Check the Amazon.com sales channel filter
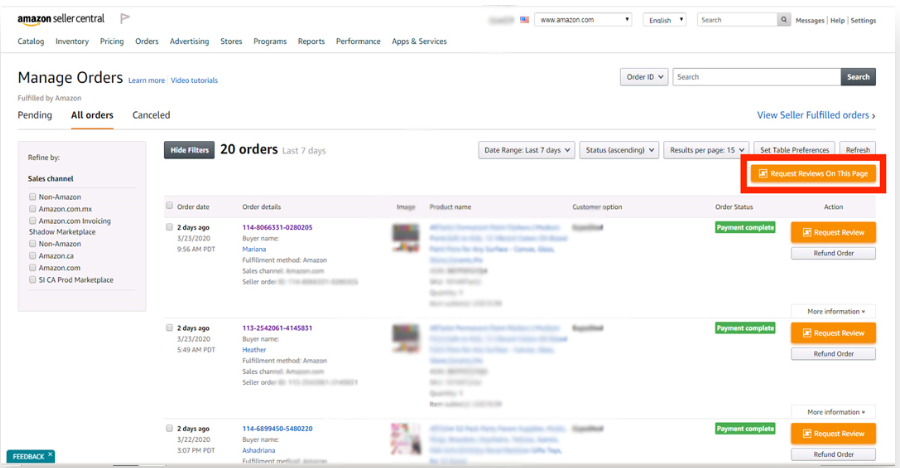Image resolution: width=900 pixels, height=468 pixels. (x=33, y=268)
